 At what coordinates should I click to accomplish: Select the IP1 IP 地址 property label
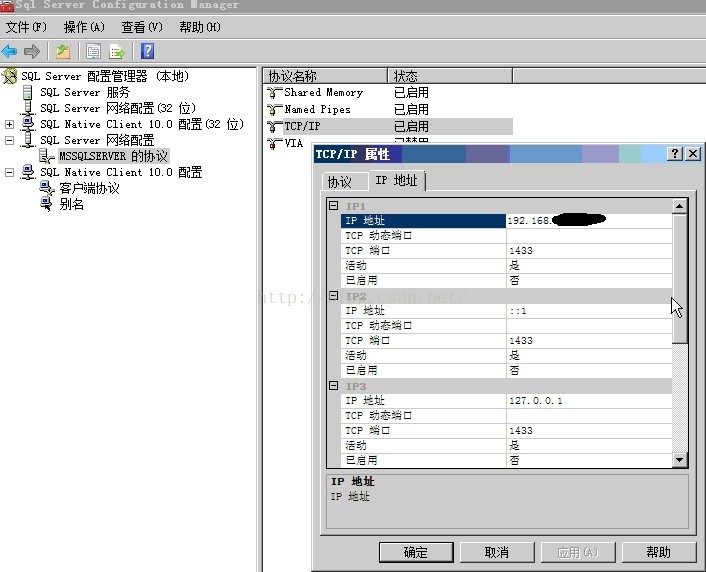pyautogui.click(x=423, y=221)
